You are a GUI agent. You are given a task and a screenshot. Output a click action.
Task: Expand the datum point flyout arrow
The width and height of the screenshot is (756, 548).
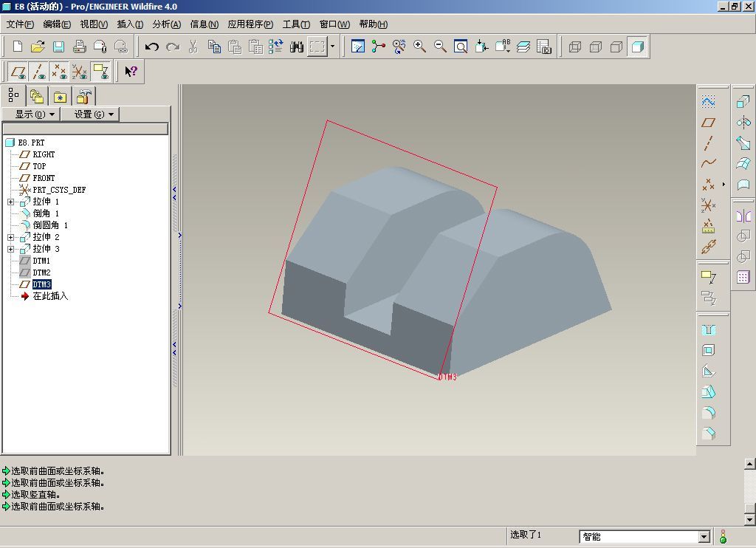[x=724, y=185]
